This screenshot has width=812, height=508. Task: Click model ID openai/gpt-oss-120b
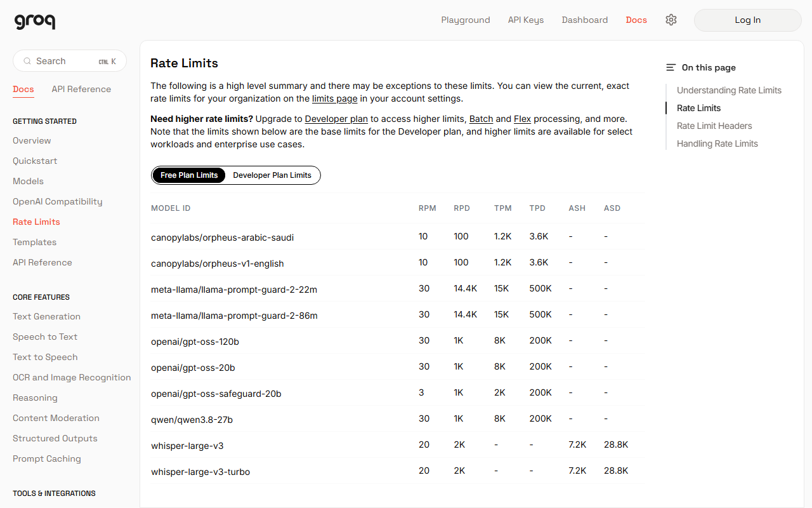tap(195, 342)
